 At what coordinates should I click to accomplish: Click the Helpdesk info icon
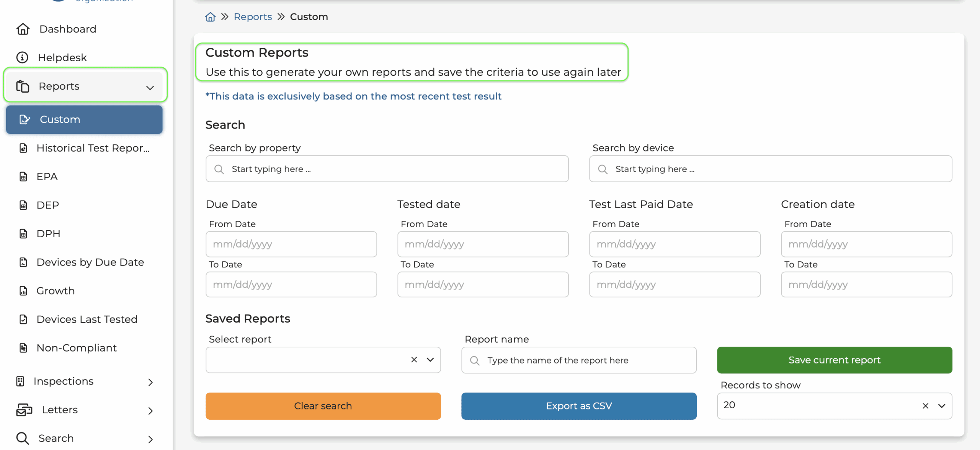(x=22, y=57)
